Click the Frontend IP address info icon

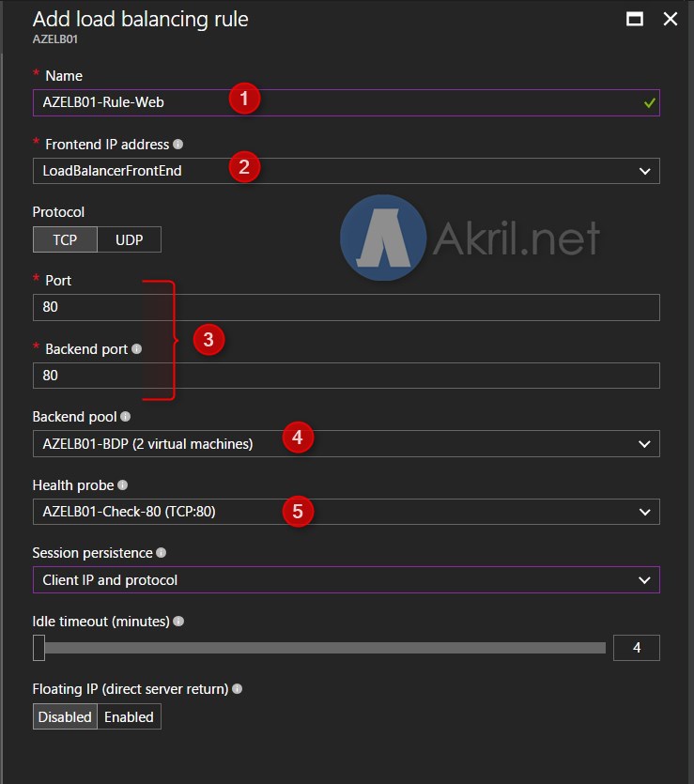point(178,145)
